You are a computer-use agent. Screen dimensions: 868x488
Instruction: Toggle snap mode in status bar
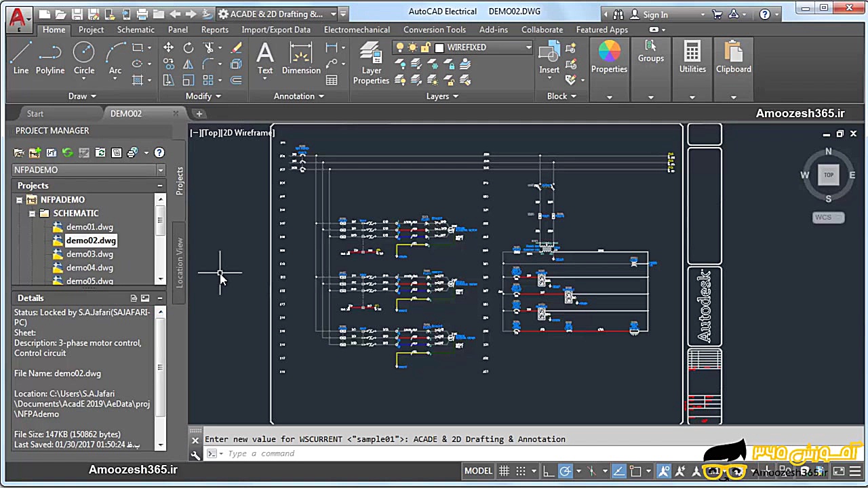tap(521, 471)
